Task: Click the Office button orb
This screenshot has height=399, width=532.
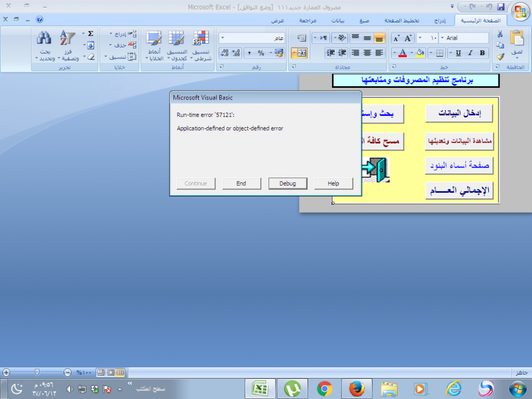Action: (x=520, y=12)
